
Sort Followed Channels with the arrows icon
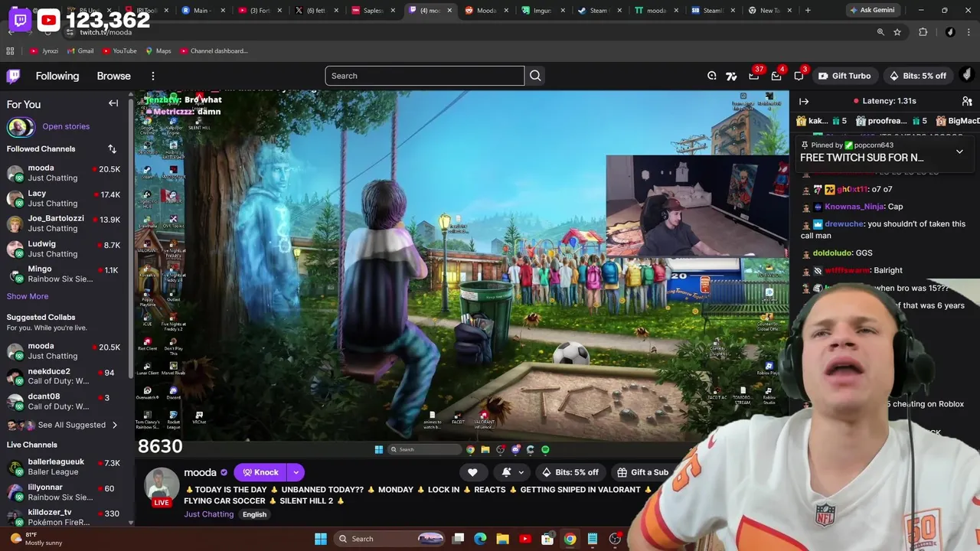pos(112,149)
